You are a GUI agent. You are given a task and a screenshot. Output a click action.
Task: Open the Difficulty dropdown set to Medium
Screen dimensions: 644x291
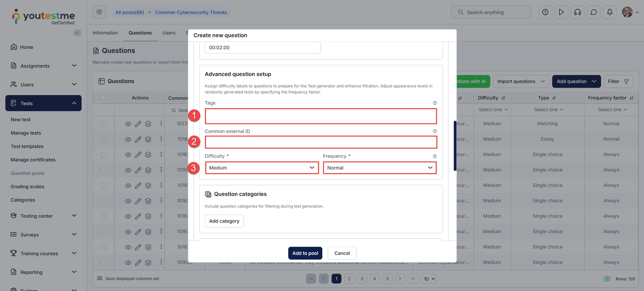[x=262, y=168]
